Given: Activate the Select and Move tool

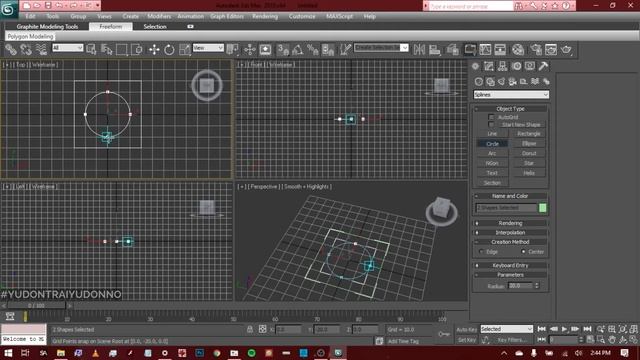Looking at the screenshot, I should pyautogui.click(x=154, y=50).
